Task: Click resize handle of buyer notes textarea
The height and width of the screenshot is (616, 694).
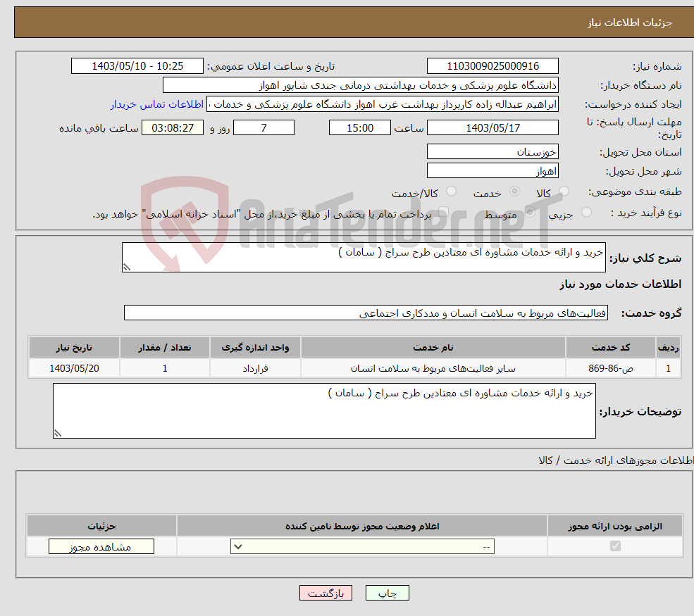Action: 58,434
